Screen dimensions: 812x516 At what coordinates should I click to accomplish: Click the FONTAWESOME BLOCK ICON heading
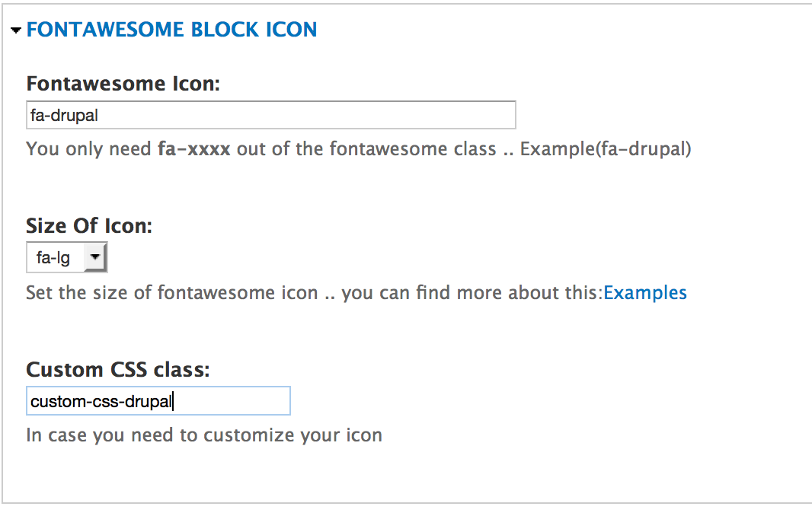(x=171, y=30)
